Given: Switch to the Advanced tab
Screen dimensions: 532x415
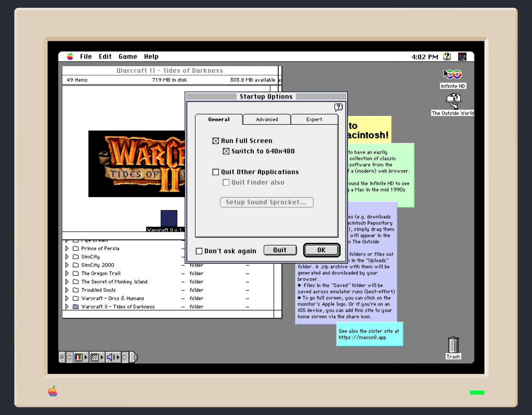Looking at the screenshot, I should [267, 119].
